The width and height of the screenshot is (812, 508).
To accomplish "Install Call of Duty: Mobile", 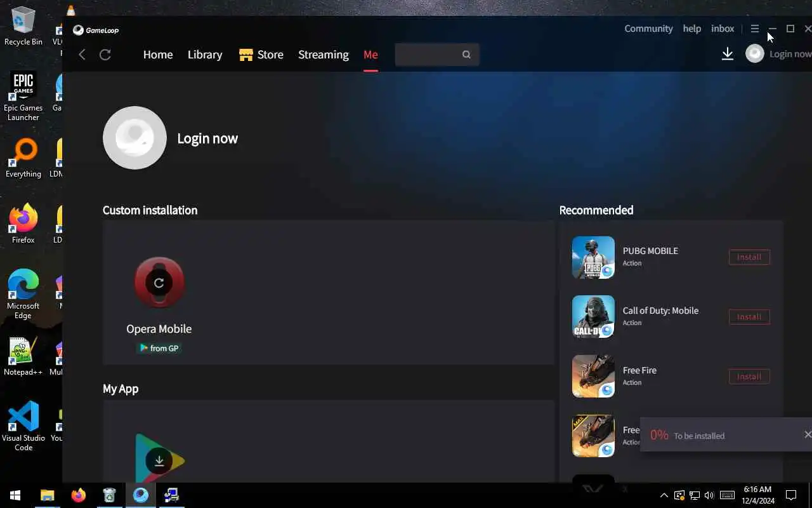I will (749, 317).
